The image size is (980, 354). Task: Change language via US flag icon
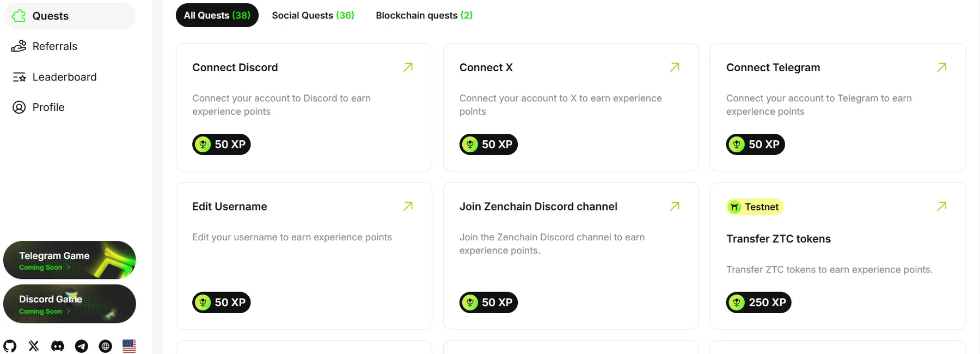130,346
